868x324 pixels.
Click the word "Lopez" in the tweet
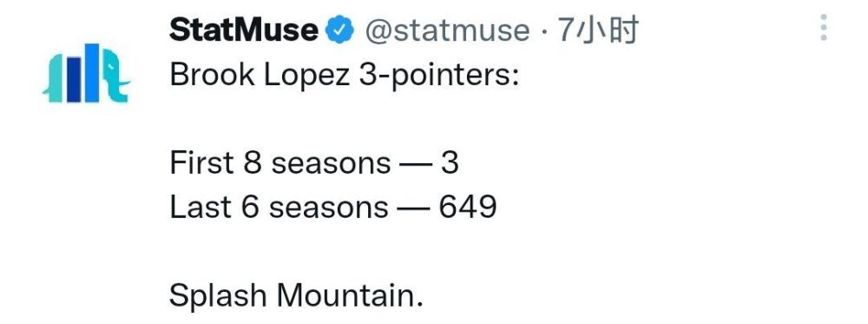click(307, 76)
